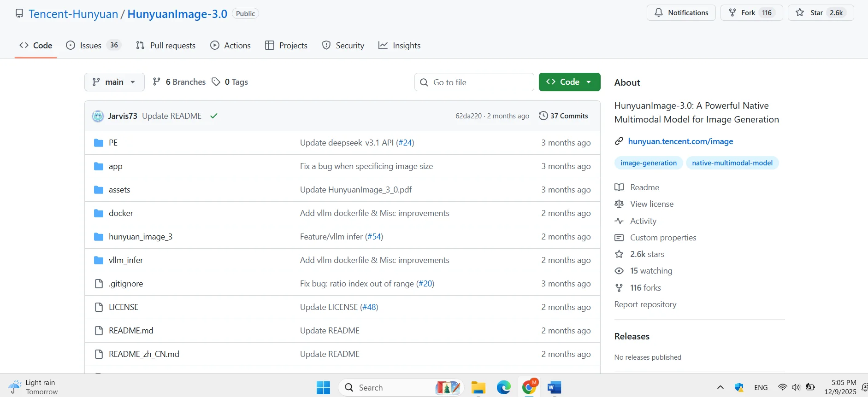The image size is (868, 397).
Task: Toggle repository Notifications bell
Action: click(x=681, y=13)
